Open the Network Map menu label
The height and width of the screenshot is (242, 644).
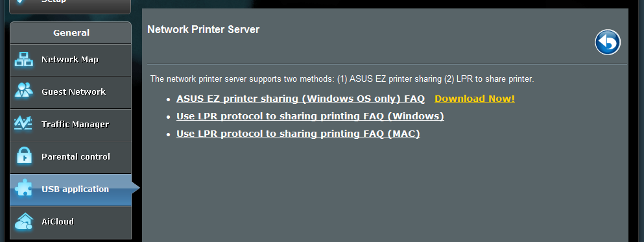70,60
